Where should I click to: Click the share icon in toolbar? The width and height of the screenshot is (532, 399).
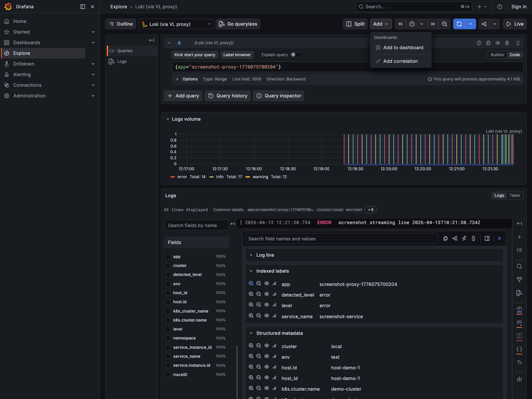tap(484, 24)
